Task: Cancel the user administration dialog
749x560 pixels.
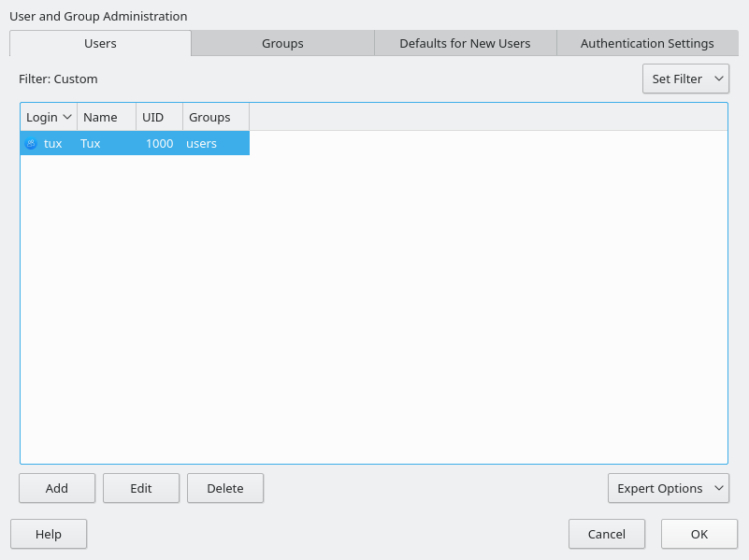Action: point(607,534)
